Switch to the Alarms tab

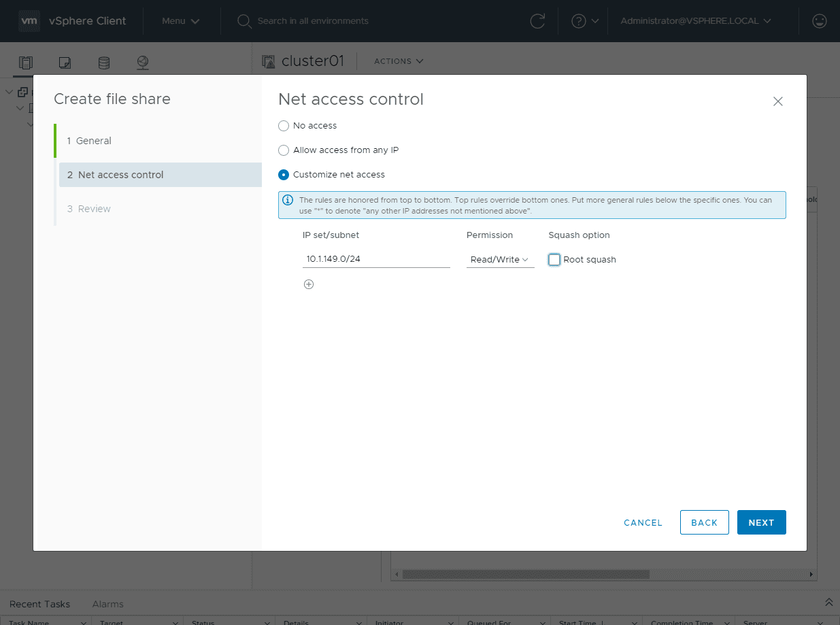click(x=107, y=604)
